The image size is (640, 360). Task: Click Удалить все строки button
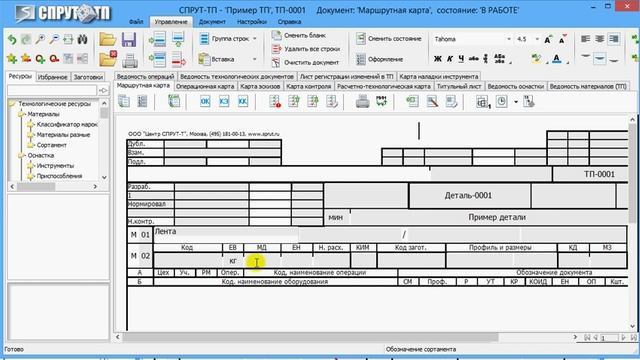tap(306, 49)
